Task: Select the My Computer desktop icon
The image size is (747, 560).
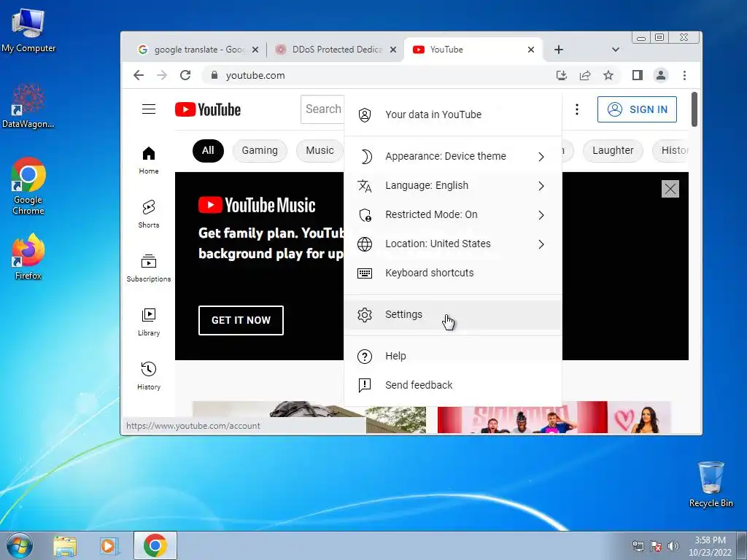Action: (x=28, y=30)
